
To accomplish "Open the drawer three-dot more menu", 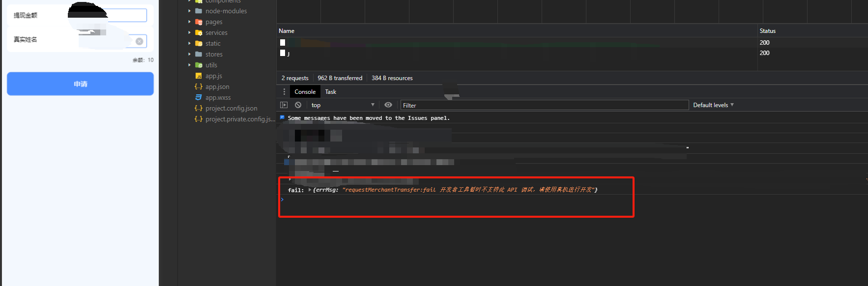I will click(x=284, y=91).
